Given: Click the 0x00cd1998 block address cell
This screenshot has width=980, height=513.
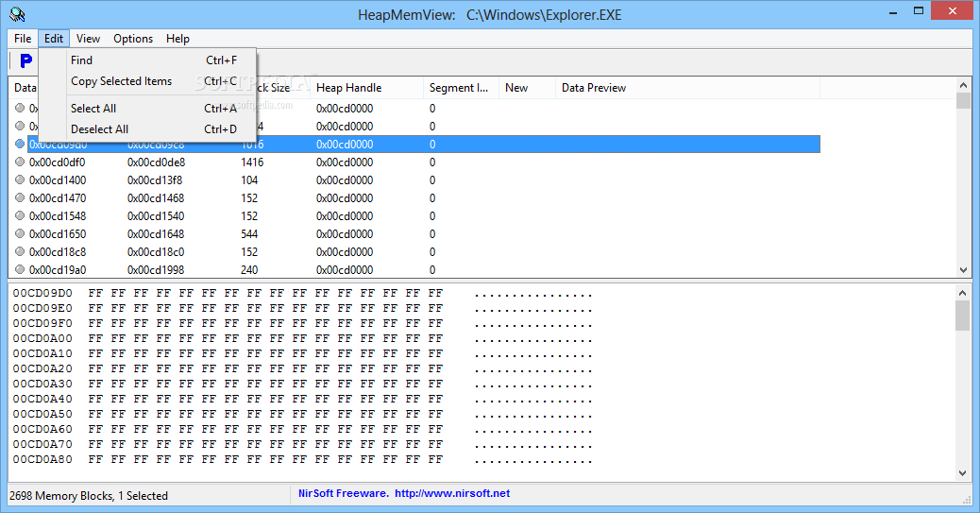Looking at the screenshot, I should [x=156, y=270].
